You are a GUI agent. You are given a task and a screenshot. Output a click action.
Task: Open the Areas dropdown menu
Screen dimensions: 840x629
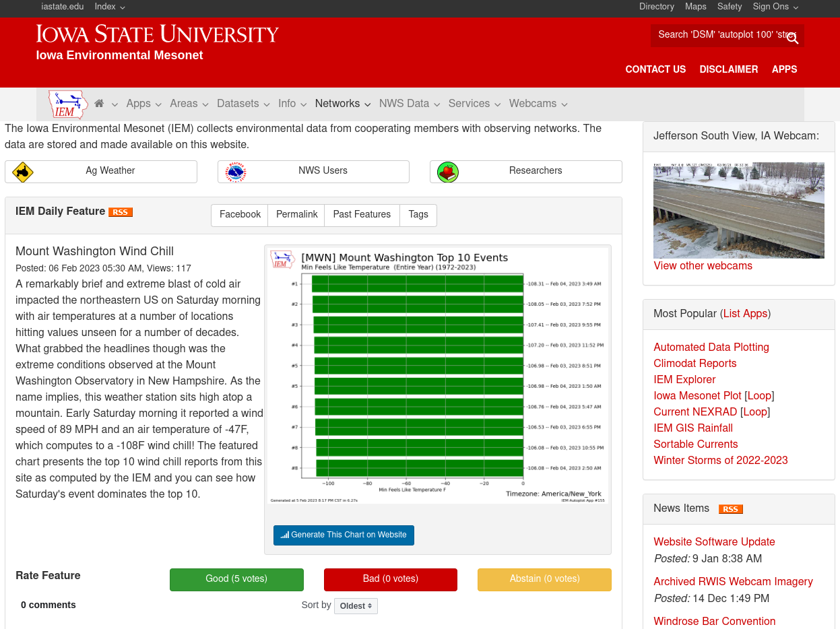tap(189, 104)
